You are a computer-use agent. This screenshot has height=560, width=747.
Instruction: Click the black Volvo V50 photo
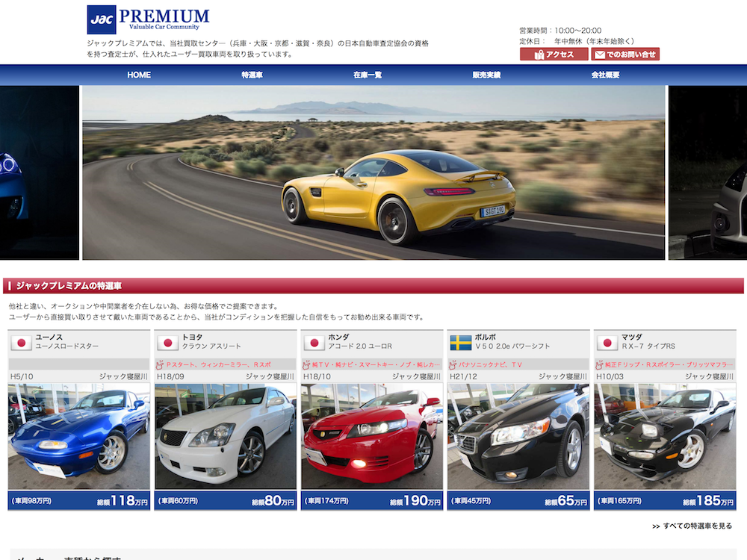click(x=518, y=436)
